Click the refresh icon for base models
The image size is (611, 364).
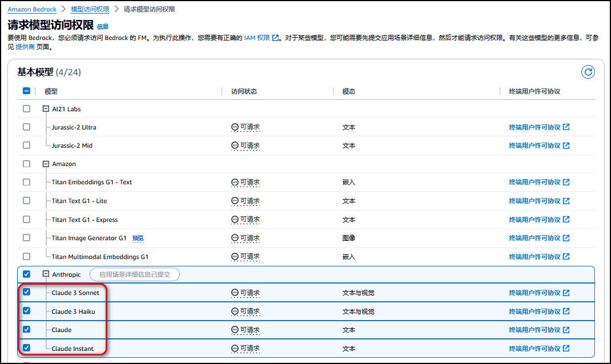[588, 72]
